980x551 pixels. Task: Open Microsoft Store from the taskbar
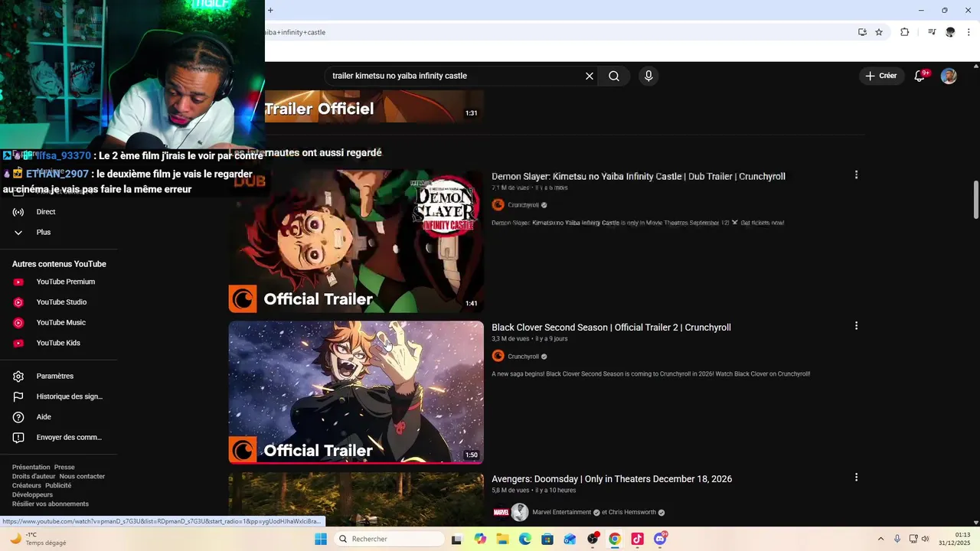point(547,539)
